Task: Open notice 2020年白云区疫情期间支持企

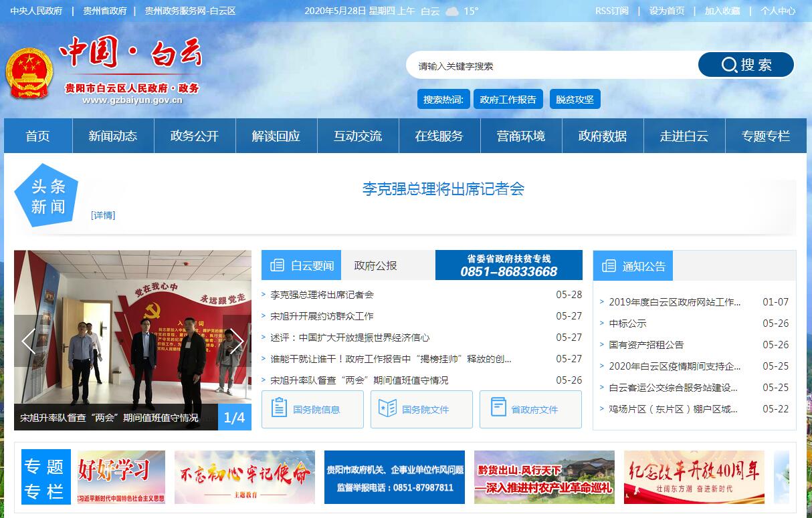Action: tap(675, 366)
